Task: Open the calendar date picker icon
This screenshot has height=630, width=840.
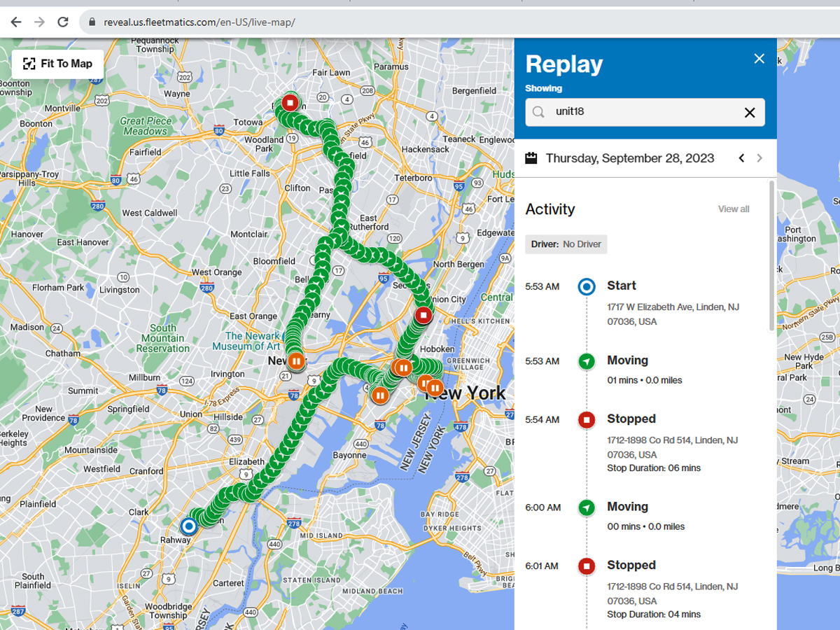Action: coord(531,158)
